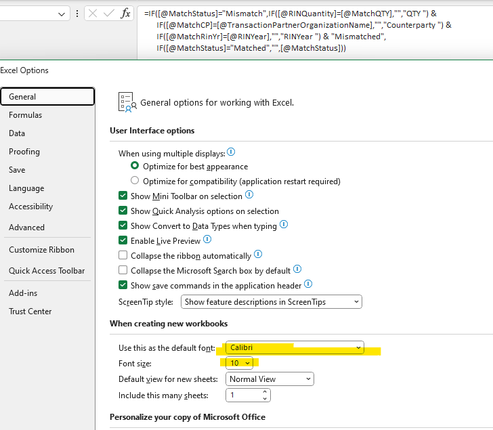Click info icon beside Show Mini Toolbar
This screenshot has width=493, height=430.
(x=249, y=194)
